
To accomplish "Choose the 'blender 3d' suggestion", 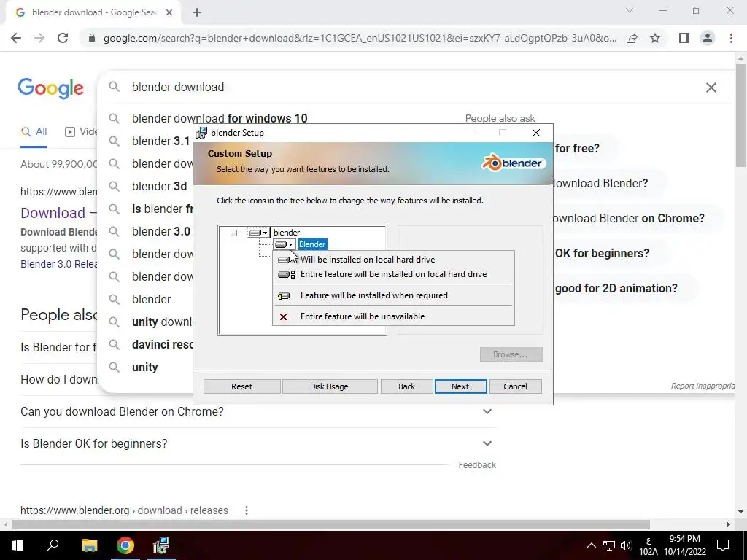I will [x=159, y=186].
